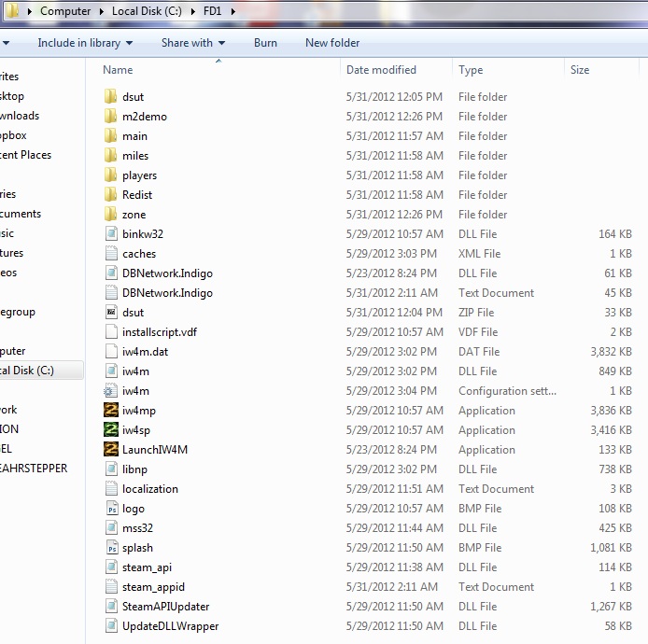
Task: Select the binkw32 DLL file icon
Action: tap(111, 234)
